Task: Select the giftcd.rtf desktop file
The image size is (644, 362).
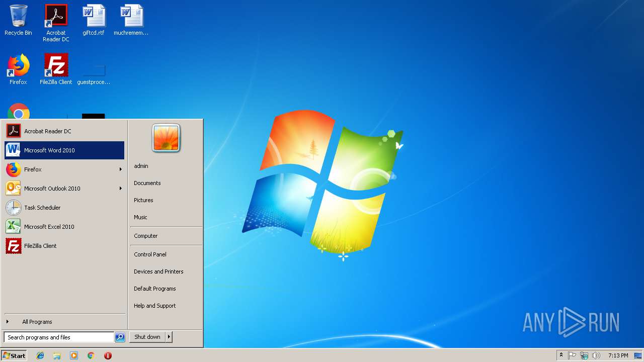Action: pyautogui.click(x=94, y=20)
